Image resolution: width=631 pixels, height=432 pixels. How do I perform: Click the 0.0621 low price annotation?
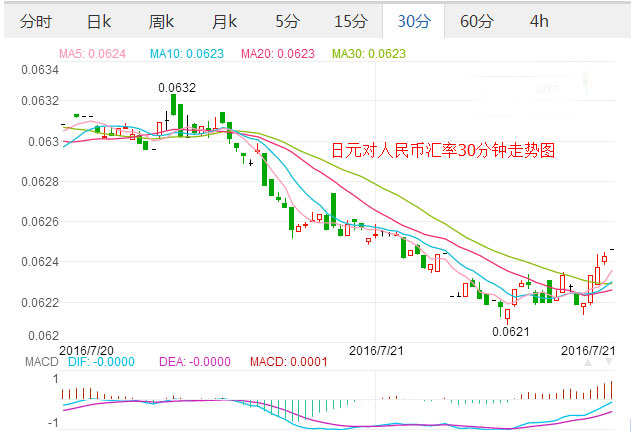[510, 332]
